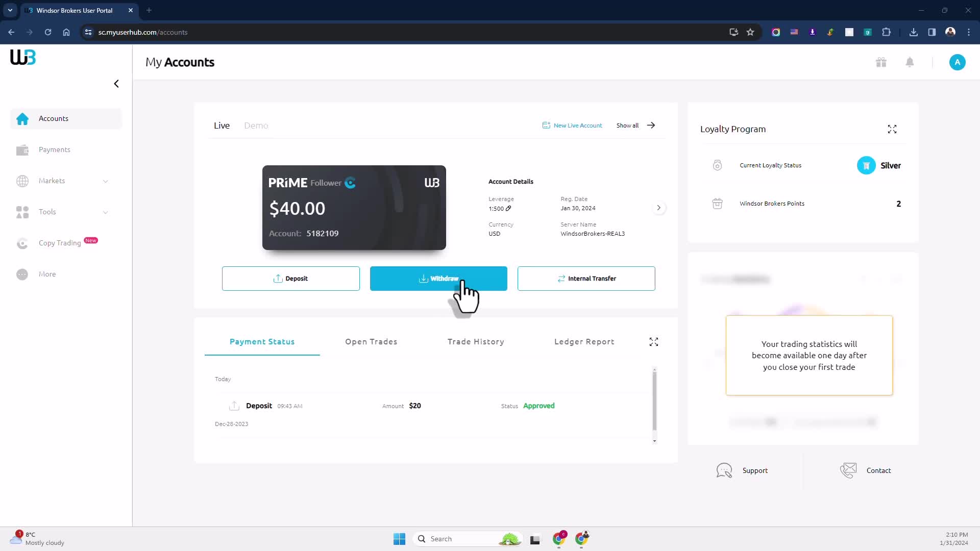Click the Deposit button
The width and height of the screenshot is (980, 551).
tap(290, 279)
